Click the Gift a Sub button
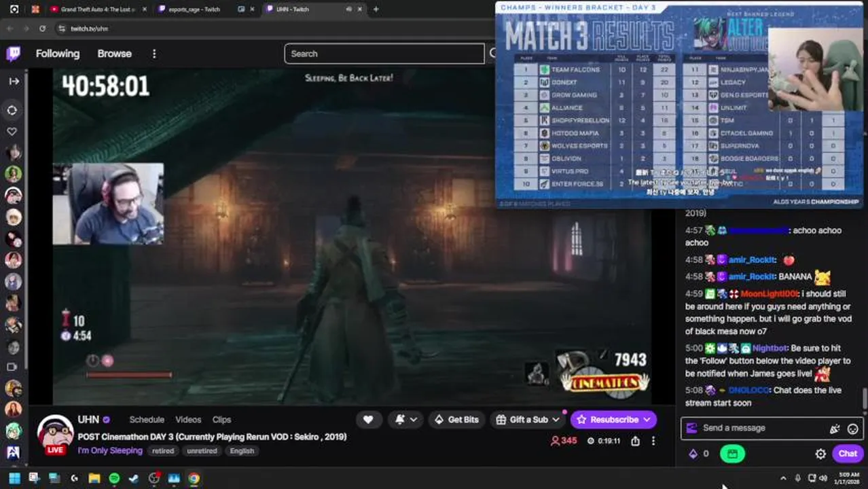The height and width of the screenshot is (489, 868). [x=528, y=420]
